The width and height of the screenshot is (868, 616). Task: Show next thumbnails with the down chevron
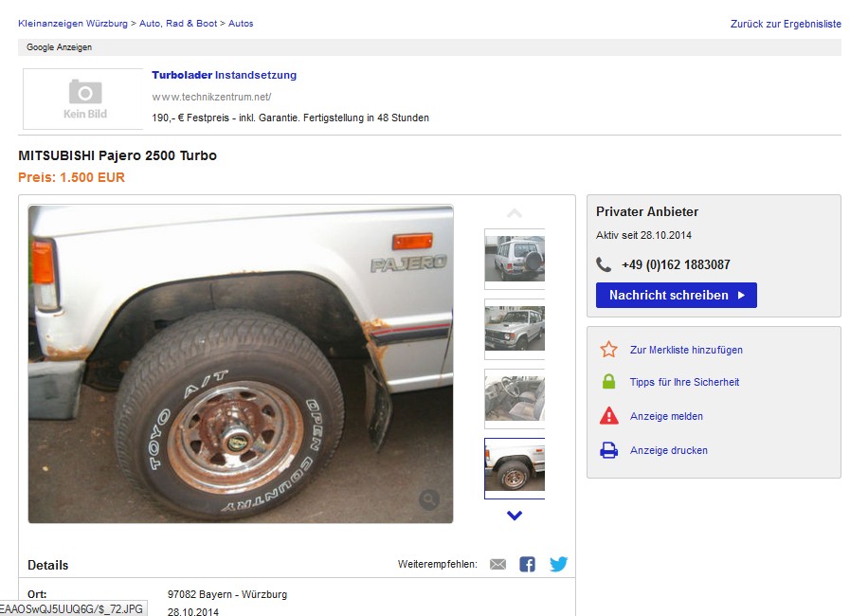pyautogui.click(x=515, y=516)
